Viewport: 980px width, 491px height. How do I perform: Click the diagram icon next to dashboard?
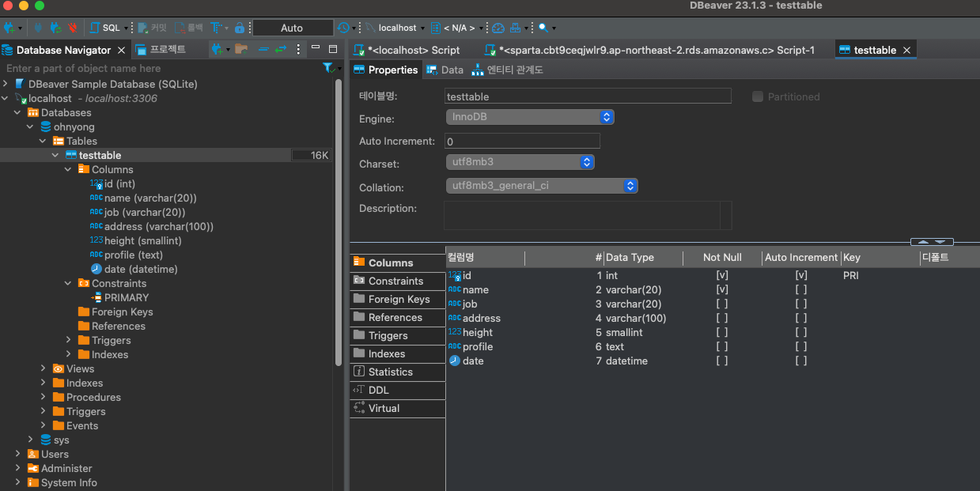[516, 28]
